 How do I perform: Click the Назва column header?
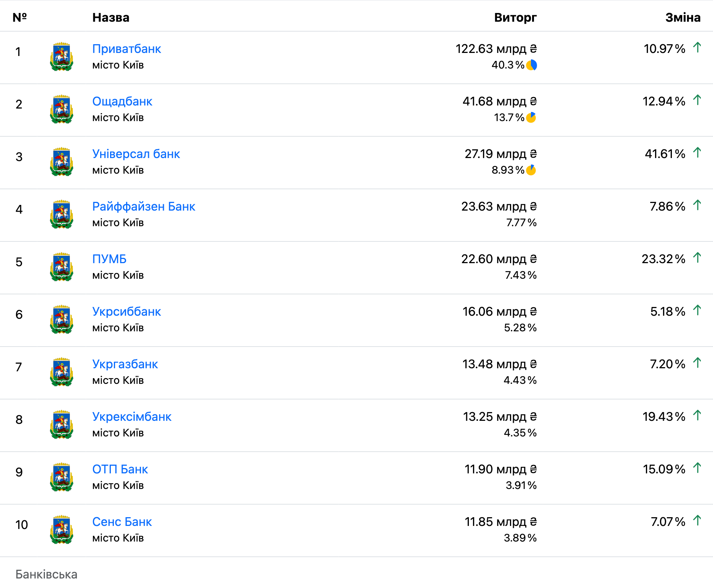coord(111,18)
